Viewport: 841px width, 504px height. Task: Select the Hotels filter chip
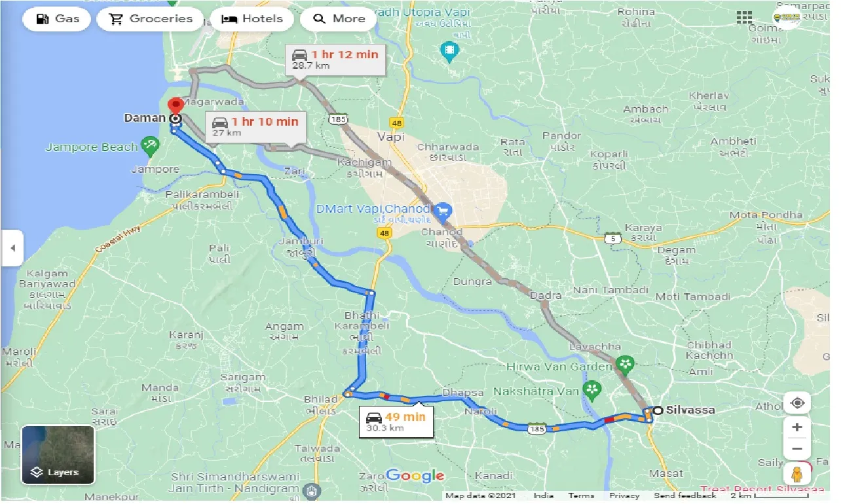252,18
